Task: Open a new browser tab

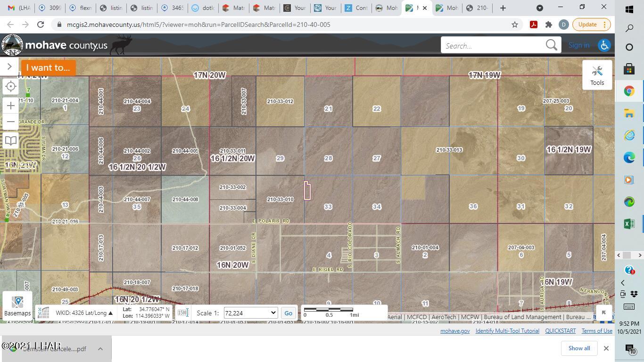Action: coord(503,8)
